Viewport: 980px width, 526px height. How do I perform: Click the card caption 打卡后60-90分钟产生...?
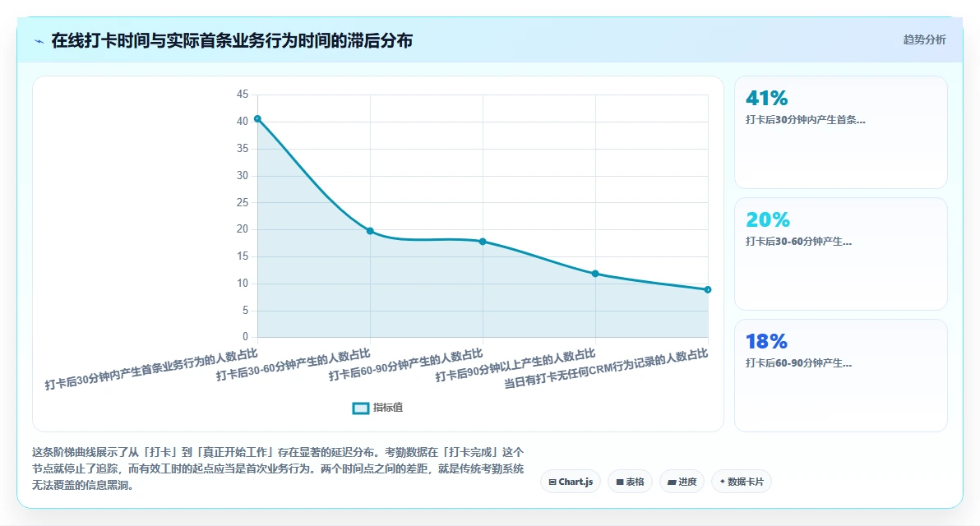tap(798, 363)
